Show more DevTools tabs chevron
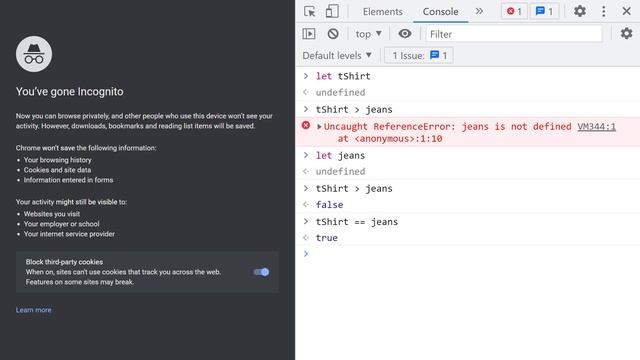 click(479, 11)
